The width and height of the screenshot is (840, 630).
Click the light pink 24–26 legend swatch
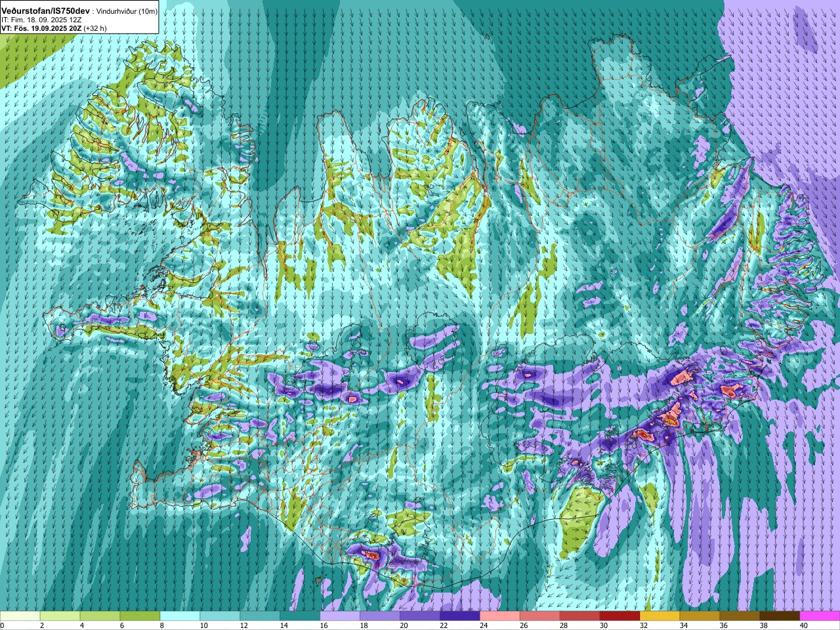(x=501, y=616)
